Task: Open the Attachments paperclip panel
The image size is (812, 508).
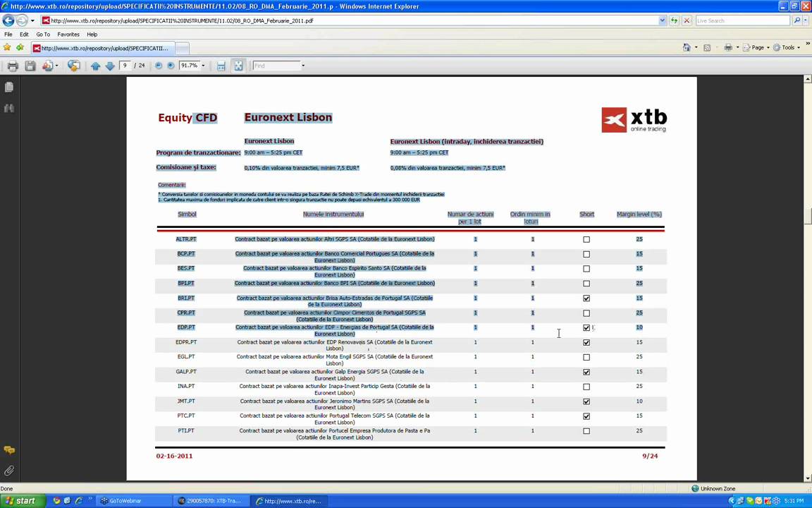Action: pos(8,471)
